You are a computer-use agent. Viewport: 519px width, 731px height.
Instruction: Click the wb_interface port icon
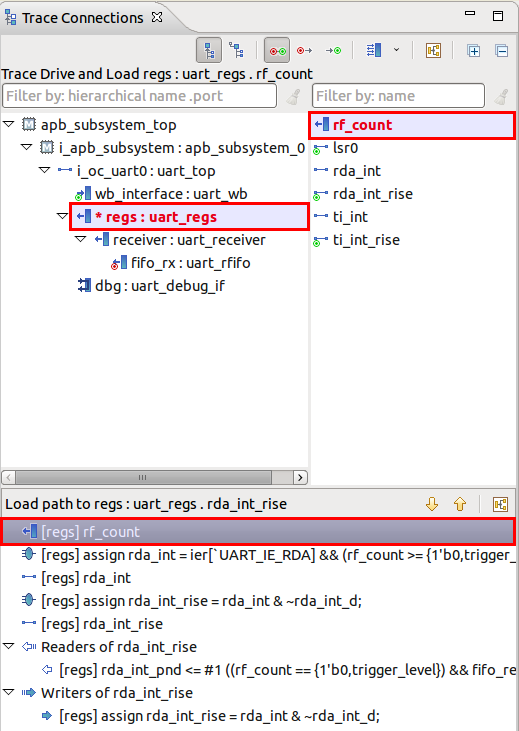point(83,193)
